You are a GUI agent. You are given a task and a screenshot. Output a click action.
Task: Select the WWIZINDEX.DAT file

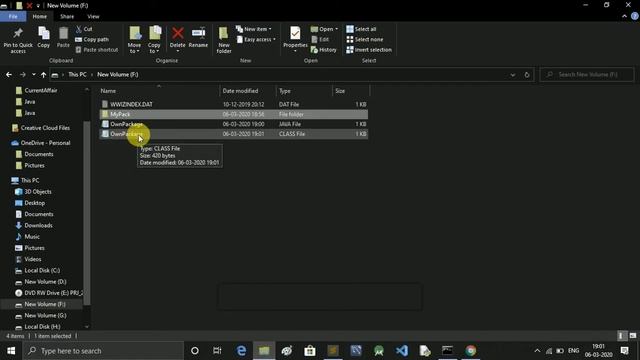point(233,104)
